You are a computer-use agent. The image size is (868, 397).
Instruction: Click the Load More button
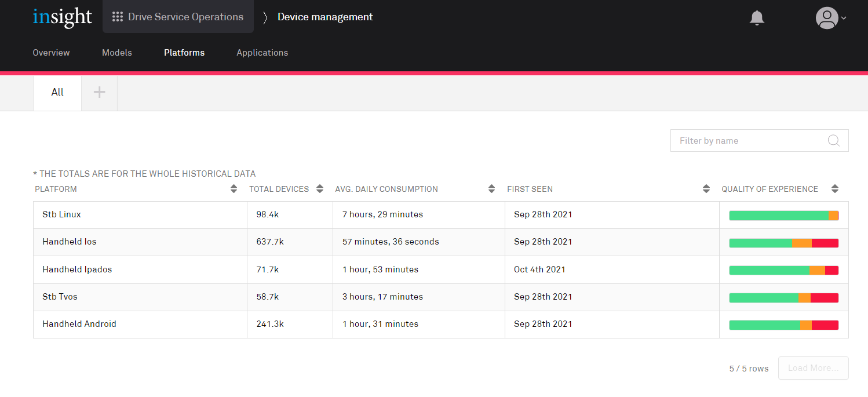813,368
